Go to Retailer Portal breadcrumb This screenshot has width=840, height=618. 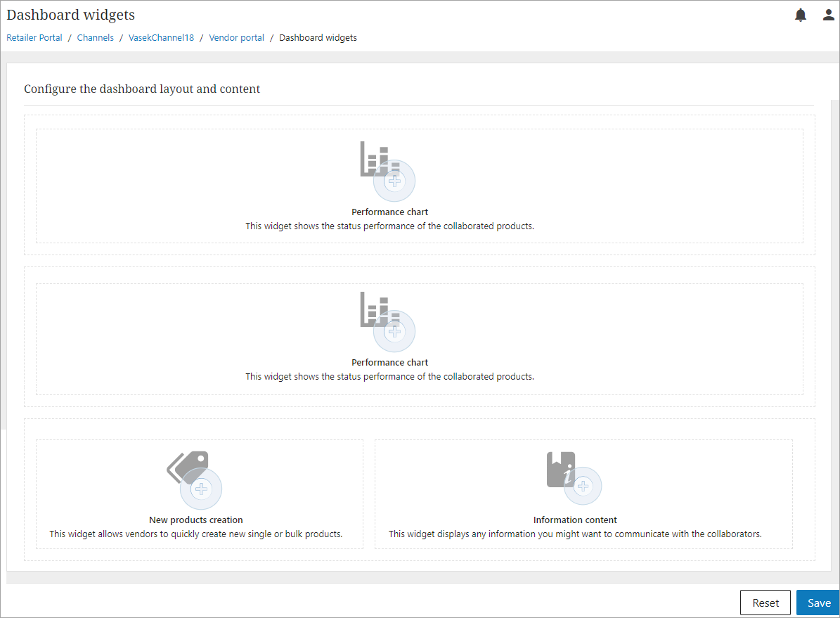point(34,38)
